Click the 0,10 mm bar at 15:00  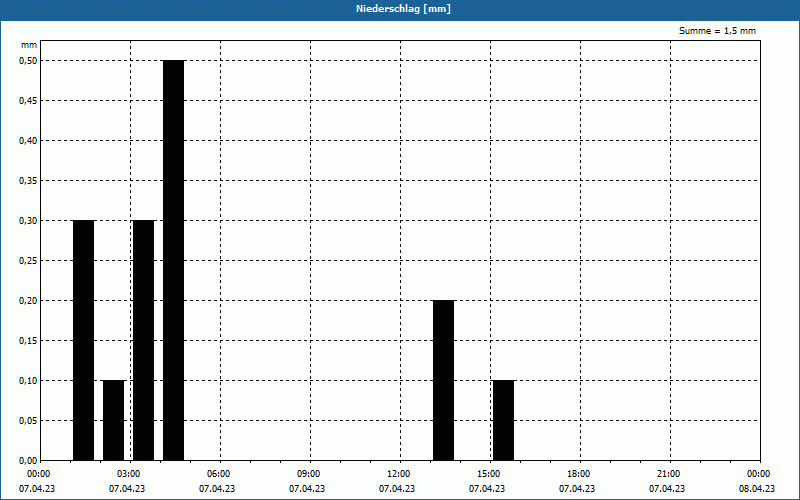click(504, 420)
